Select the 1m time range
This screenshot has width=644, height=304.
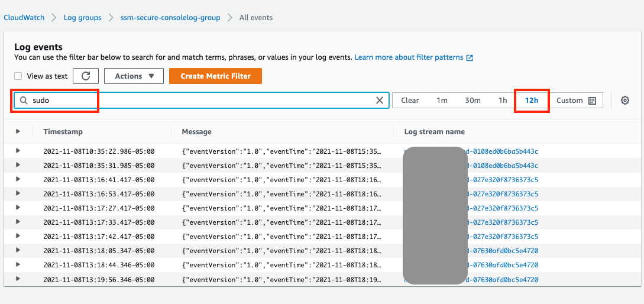point(442,100)
